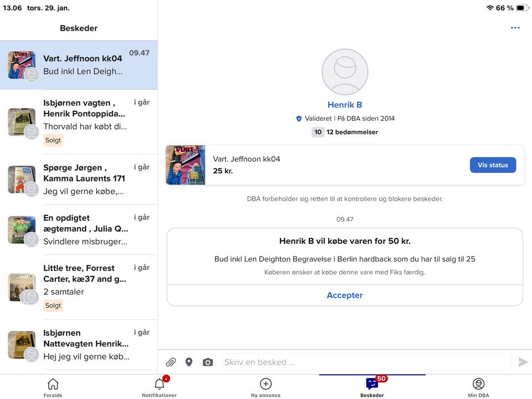Tap the Solgt label under Thorvald message

tap(53, 140)
